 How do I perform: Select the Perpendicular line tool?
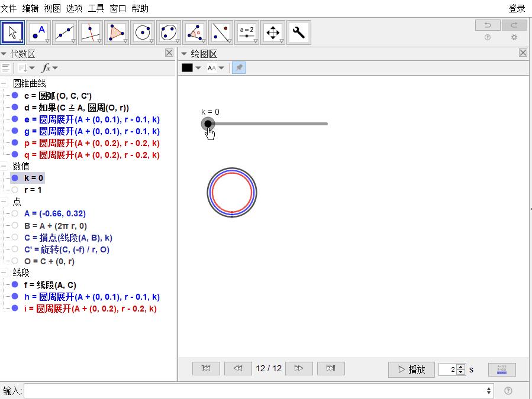point(91,33)
